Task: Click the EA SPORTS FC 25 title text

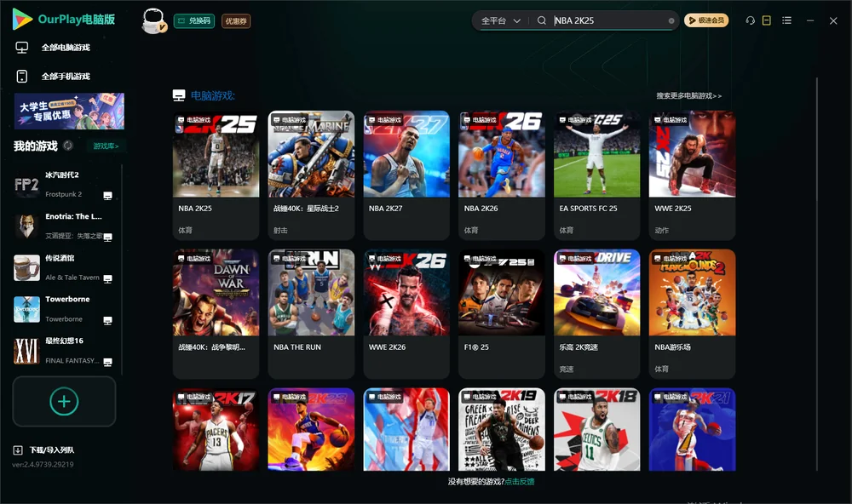Action: tap(588, 208)
